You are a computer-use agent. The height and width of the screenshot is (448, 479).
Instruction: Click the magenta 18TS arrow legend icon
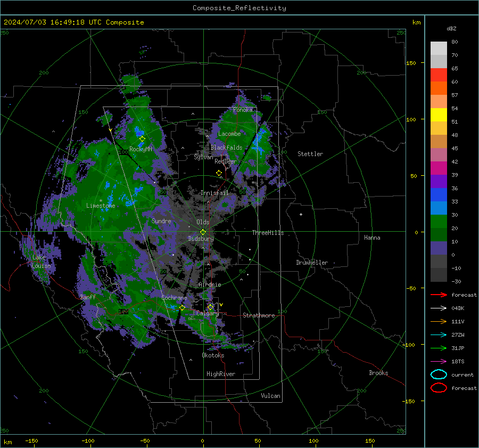[x=439, y=362]
